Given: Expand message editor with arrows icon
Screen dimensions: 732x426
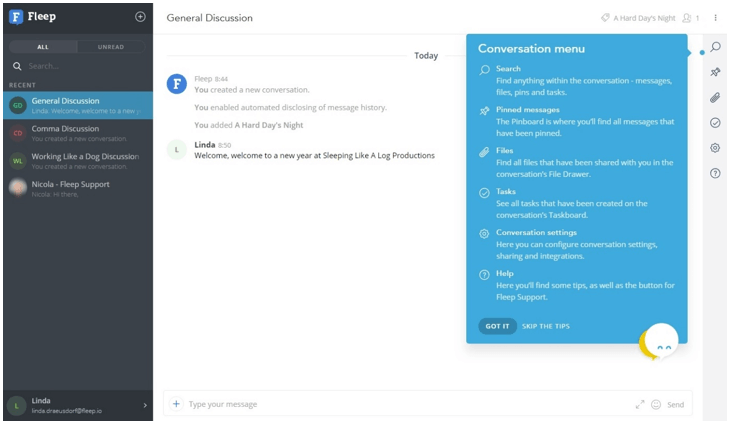Looking at the screenshot, I should [x=640, y=405].
